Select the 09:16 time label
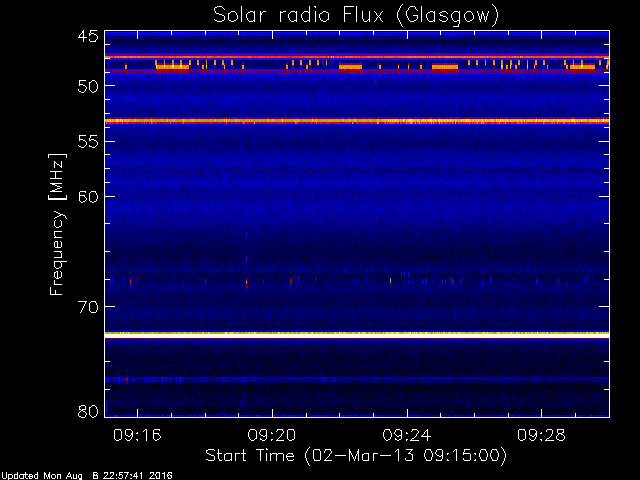 137,435
